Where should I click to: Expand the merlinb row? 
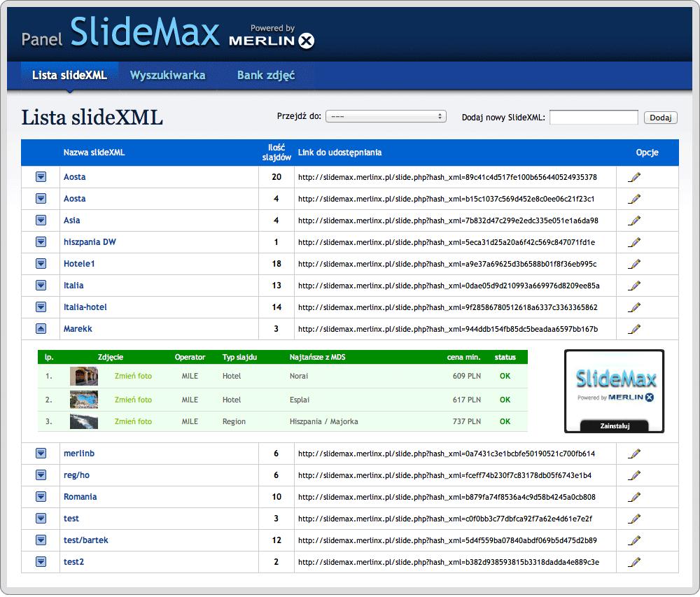pyautogui.click(x=41, y=454)
